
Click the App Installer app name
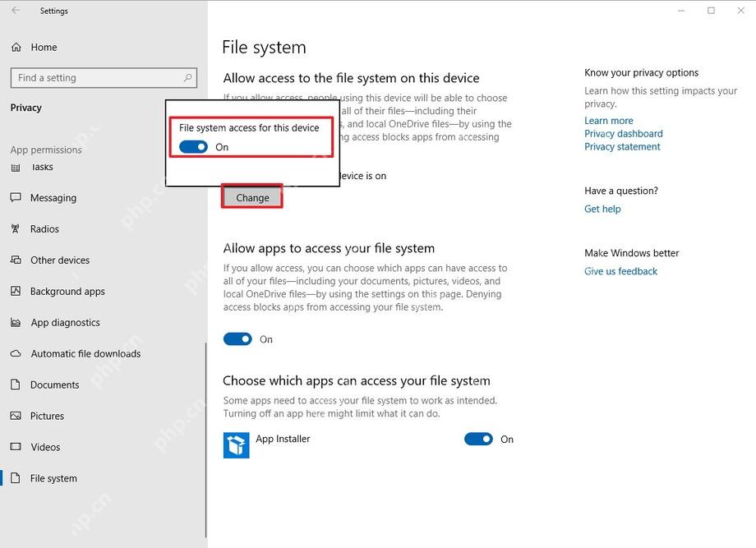(x=283, y=439)
